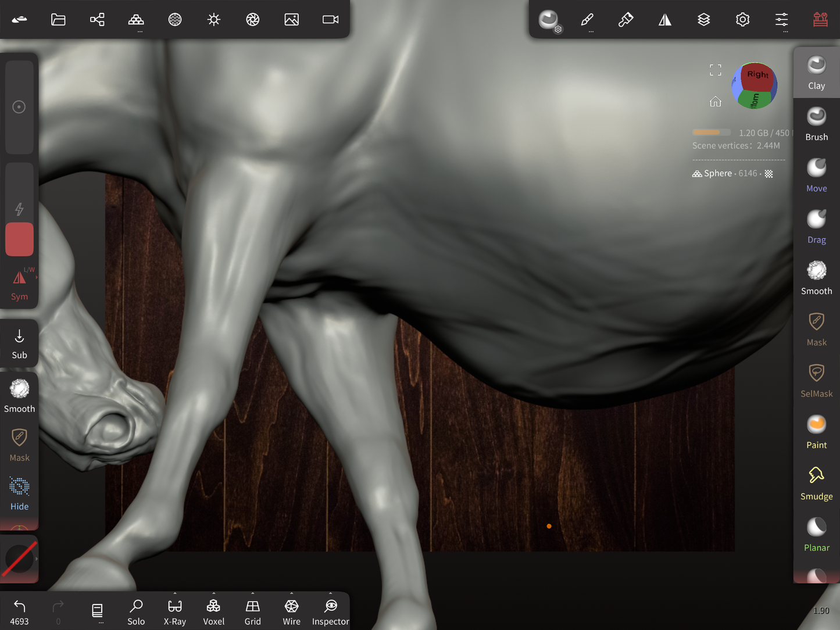Viewport: 840px width, 630px height.
Task: Enable X-Ray mode
Action: coord(175,613)
